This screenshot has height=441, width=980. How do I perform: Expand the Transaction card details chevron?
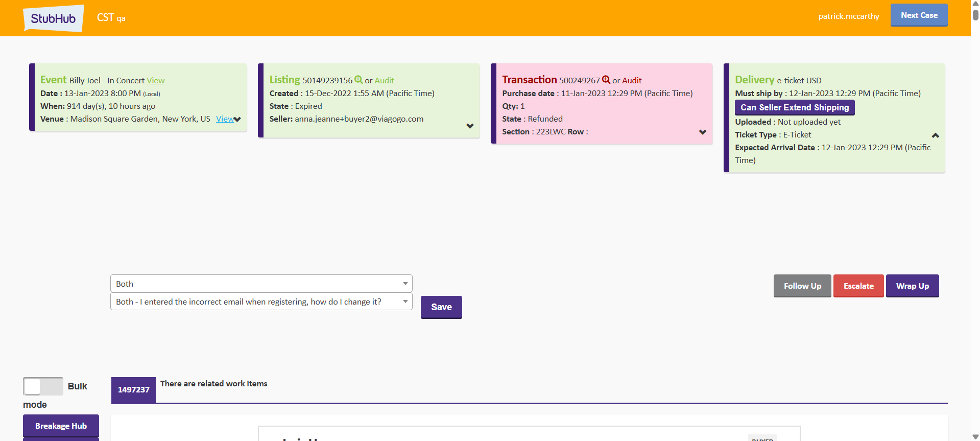tap(703, 132)
